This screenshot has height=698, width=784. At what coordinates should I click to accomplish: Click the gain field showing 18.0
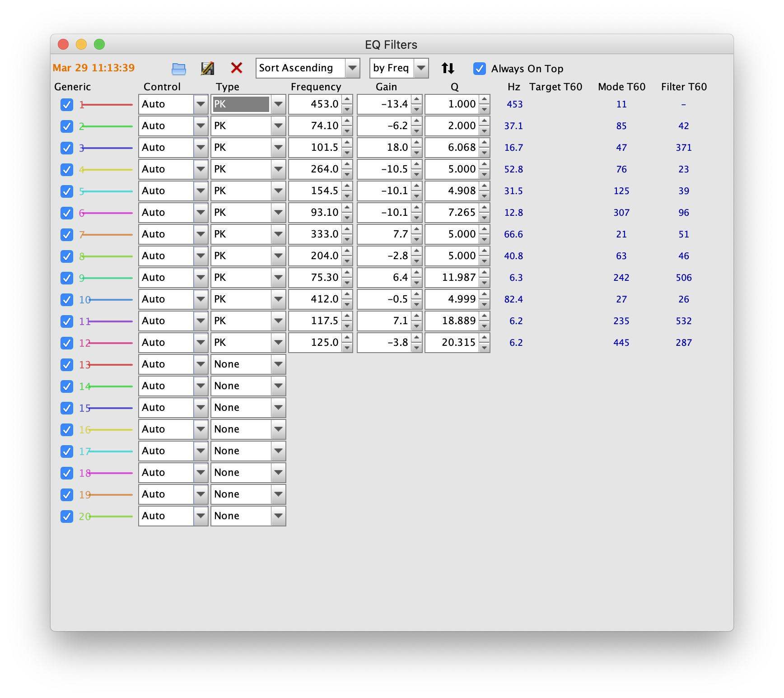(384, 148)
